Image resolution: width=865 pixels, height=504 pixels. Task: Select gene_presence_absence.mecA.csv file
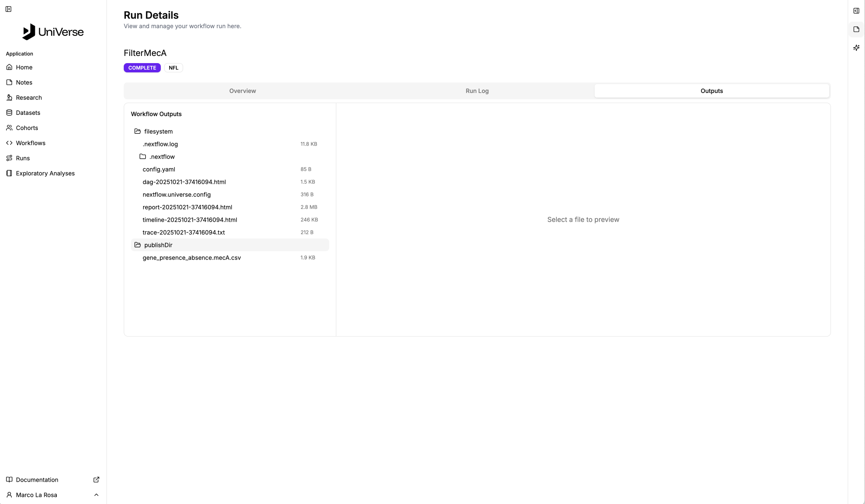(192, 257)
